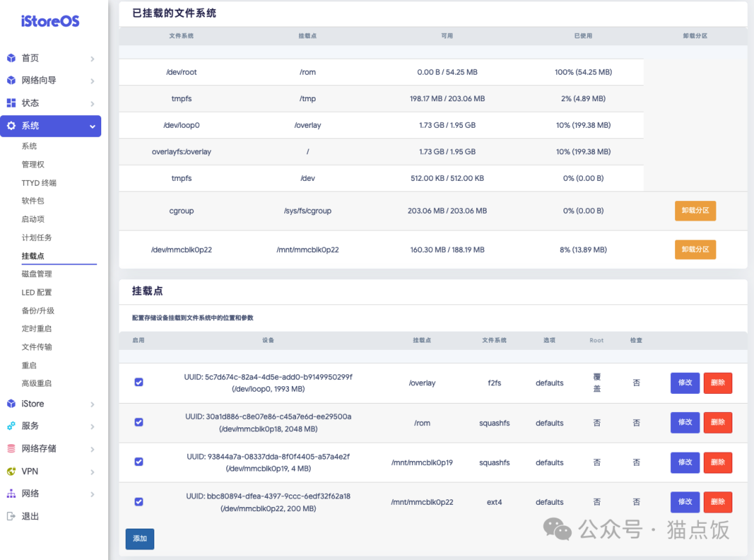Click the 网络存储 network storage icon
This screenshot has height=560, width=754.
coord(13,448)
